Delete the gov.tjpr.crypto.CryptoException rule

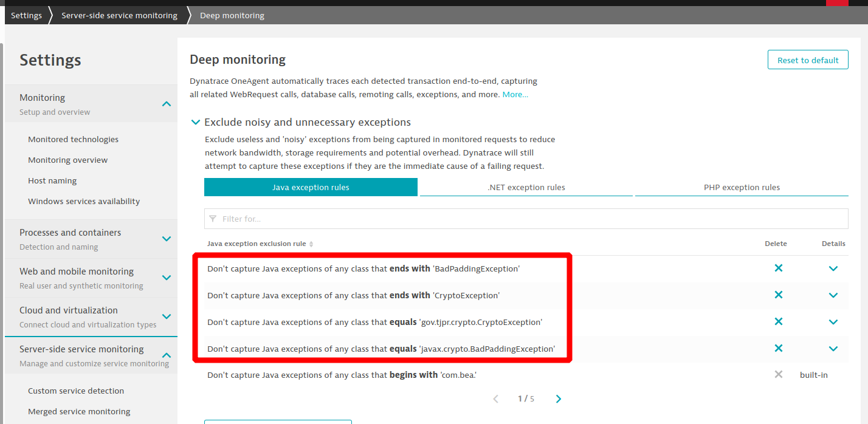pos(778,321)
